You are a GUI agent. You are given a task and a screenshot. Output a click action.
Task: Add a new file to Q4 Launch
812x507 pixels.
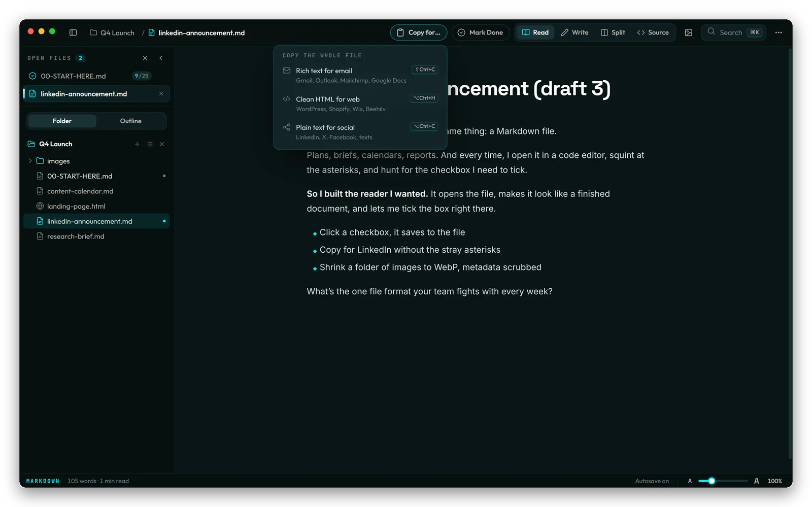[x=137, y=144]
